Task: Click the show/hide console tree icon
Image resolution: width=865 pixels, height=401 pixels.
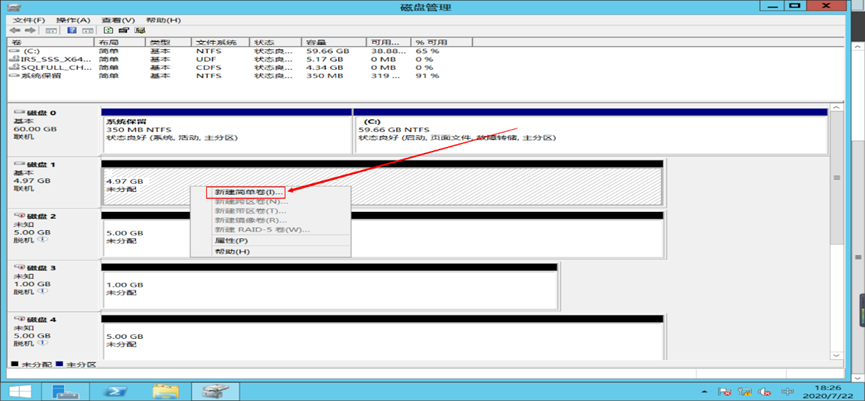Action: (x=50, y=30)
